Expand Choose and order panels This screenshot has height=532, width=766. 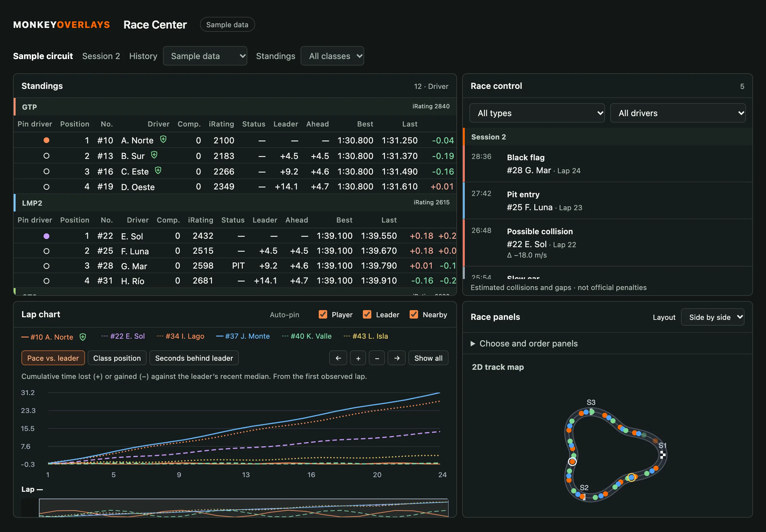pos(524,344)
